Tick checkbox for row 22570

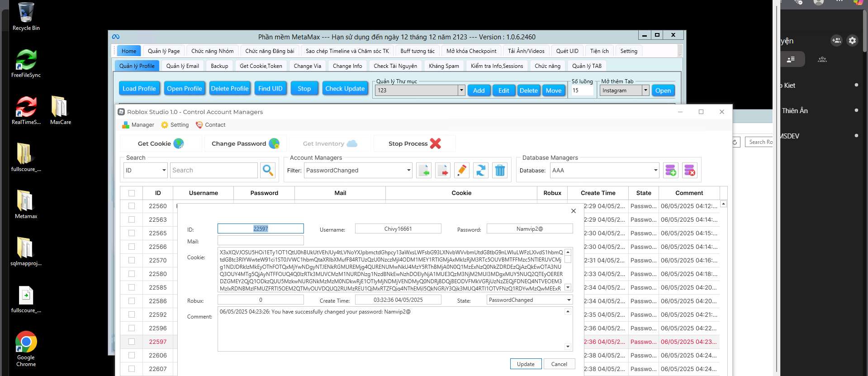point(132,260)
